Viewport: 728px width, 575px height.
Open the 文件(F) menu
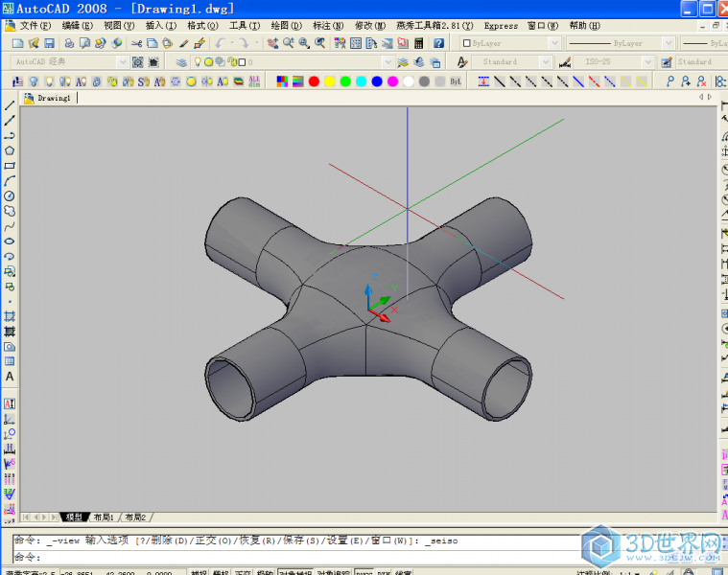tap(35, 26)
